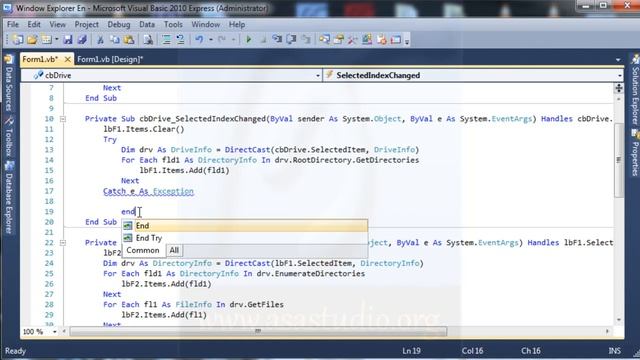The height and width of the screenshot is (360, 640).
Task: Collapse the cbDrive_SelectedIndexChanged Sub outline
Action: (62, 119)
